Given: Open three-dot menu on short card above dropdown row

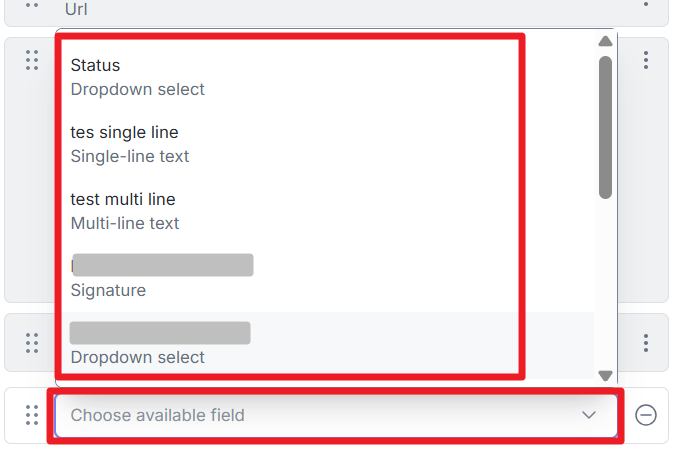Looking at the screenshot, I should (646, 343).
